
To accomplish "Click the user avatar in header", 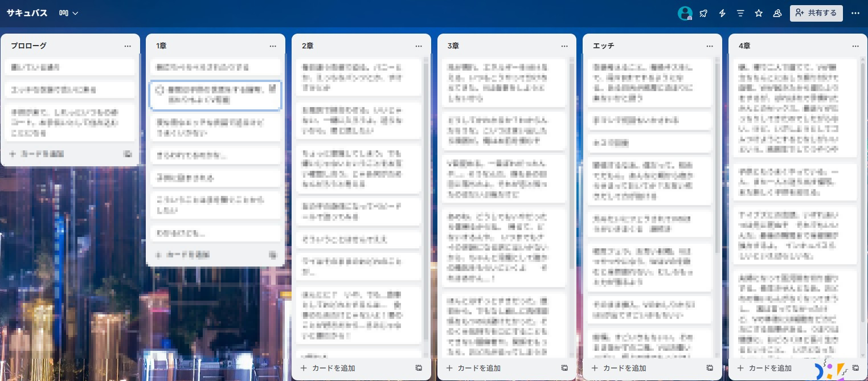I will coord(685,13).
